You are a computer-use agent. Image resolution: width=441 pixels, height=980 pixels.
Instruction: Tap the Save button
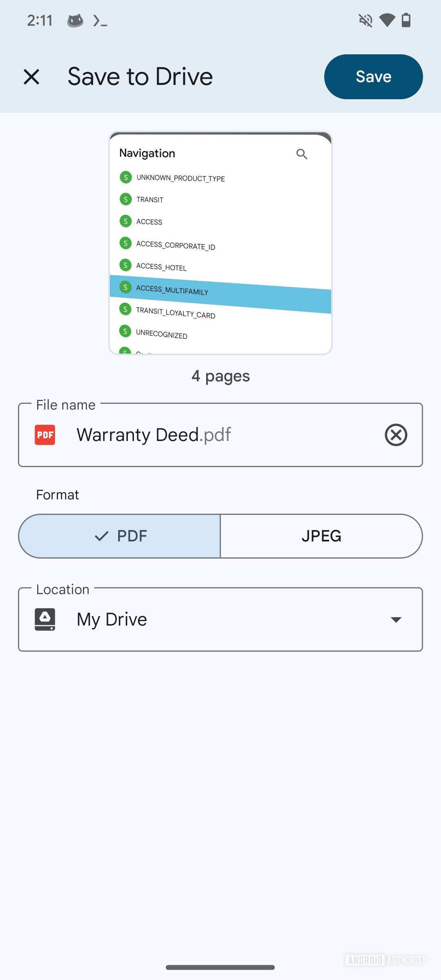[x=373, y=77]
